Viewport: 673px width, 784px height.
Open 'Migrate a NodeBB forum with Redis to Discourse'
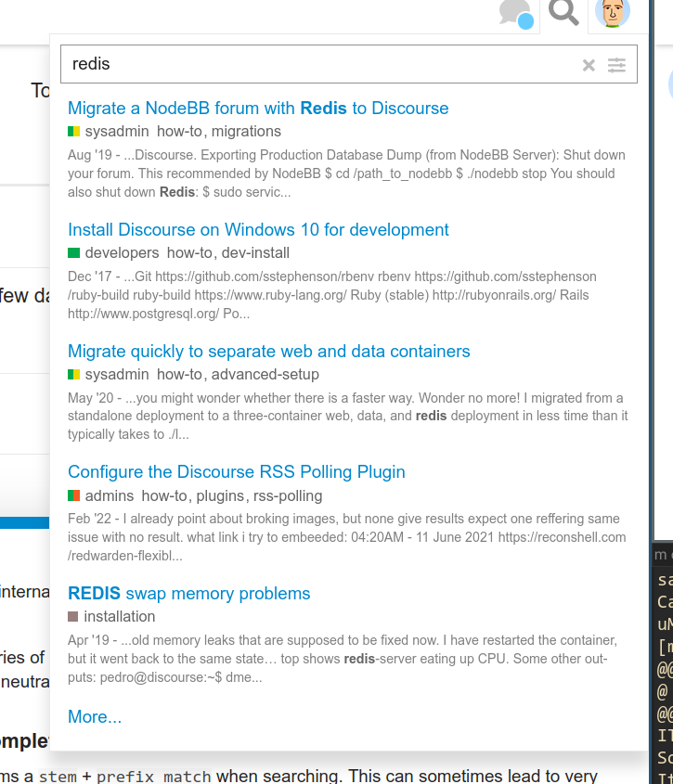coord(258,108)
